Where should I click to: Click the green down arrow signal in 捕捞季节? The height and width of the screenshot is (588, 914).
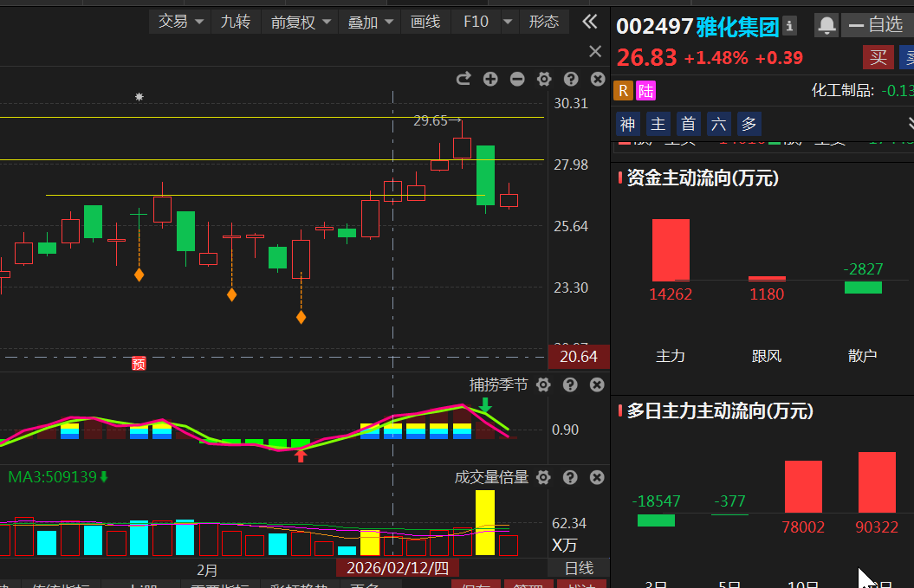click(485, 404)
